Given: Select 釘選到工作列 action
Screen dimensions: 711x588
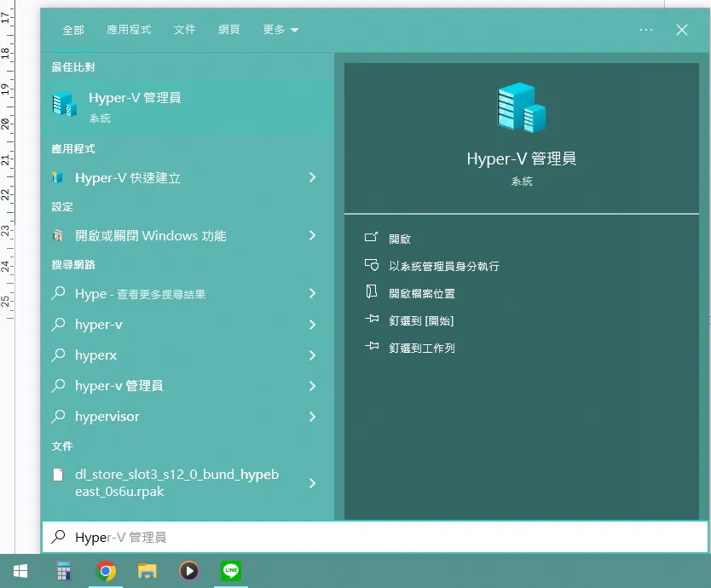Looking at the screenshot, I should (422, 349).
